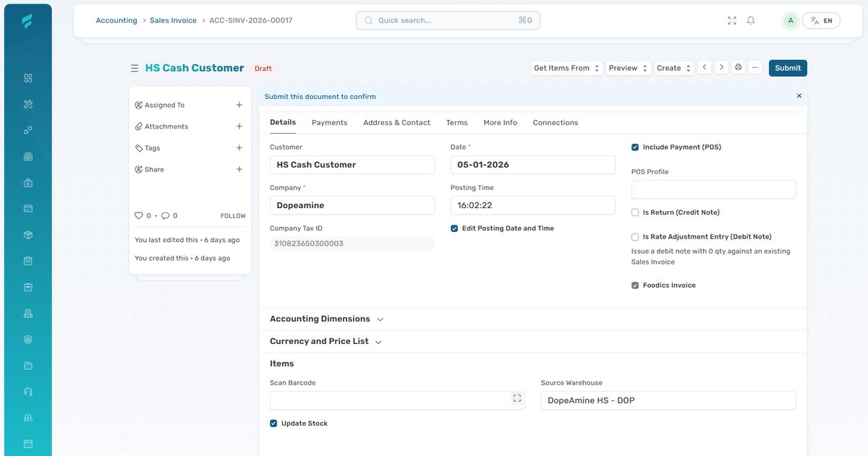Open the Get Items From dropdown

(x=566, y=67)
